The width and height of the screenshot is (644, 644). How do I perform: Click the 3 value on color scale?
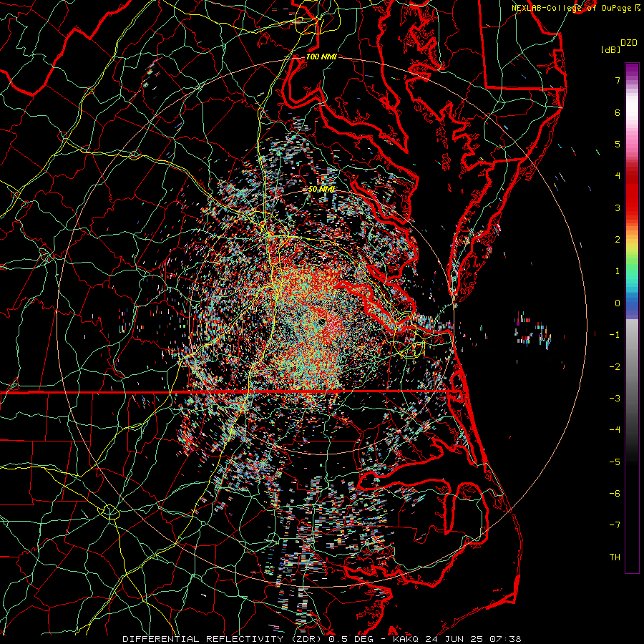tap(618, 208)
